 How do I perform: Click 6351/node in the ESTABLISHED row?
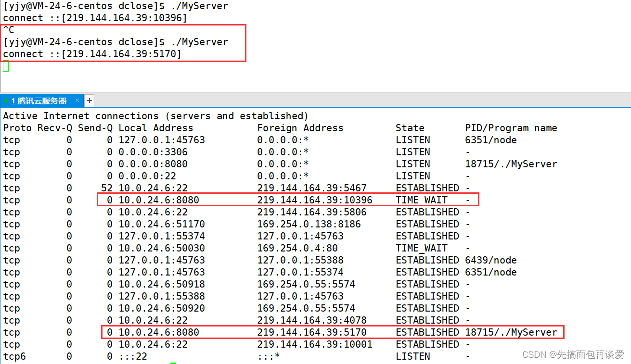pyautogui.click(x=491, y=272)
